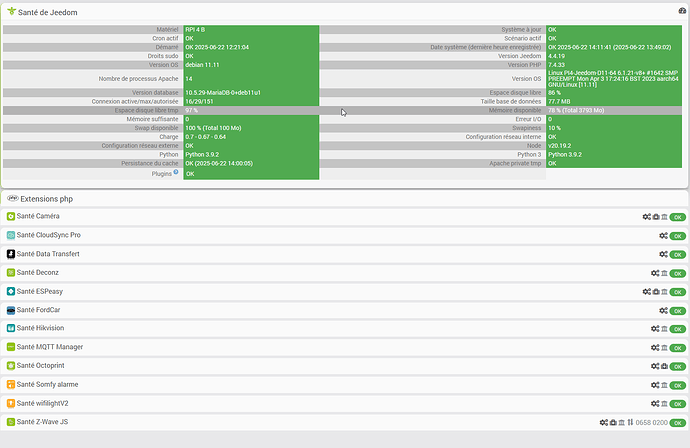Click the medkit icon in Santé Octoprint row
Viewport: 690px width, 448px height.
pyautogui.click(x=664, y=366)
